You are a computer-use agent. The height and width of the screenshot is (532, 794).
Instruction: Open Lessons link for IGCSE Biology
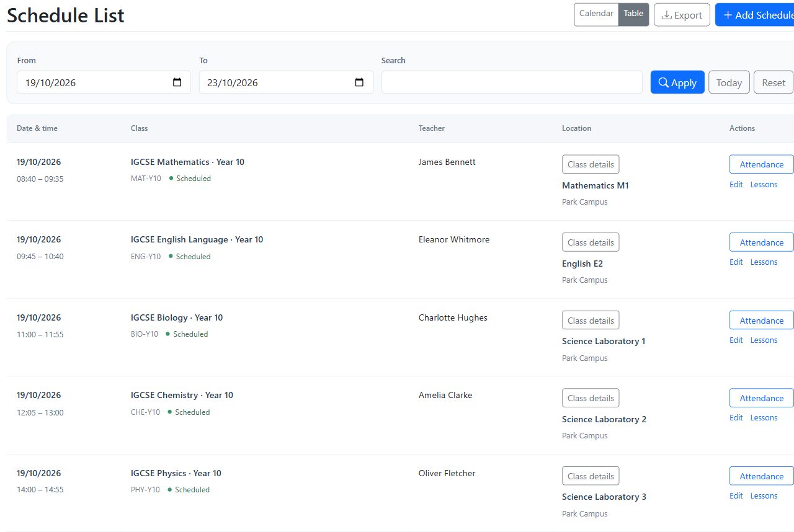[764, 340]
